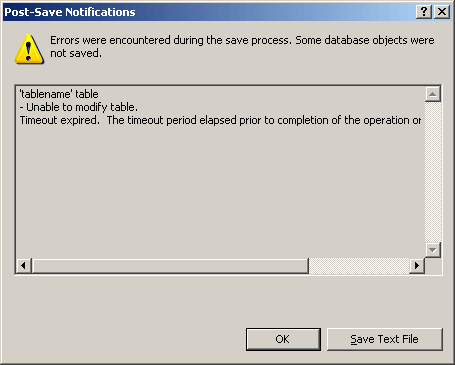Click horizontal scrollbar track right of thumb
Viewport: 455px width, 365px height.
click(359, 266)
